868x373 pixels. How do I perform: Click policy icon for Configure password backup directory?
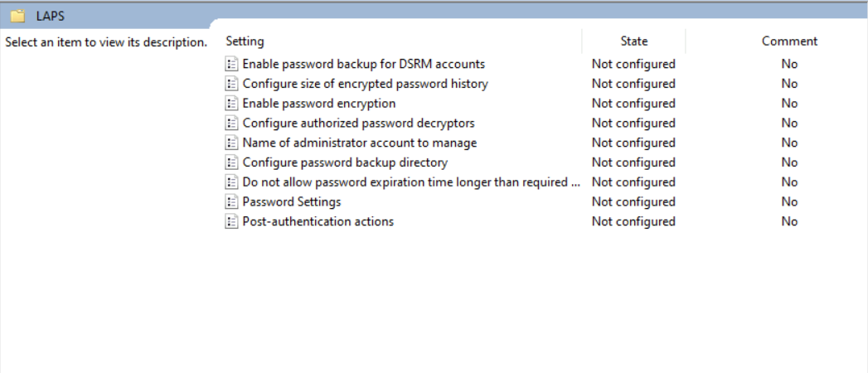point(231,162)
